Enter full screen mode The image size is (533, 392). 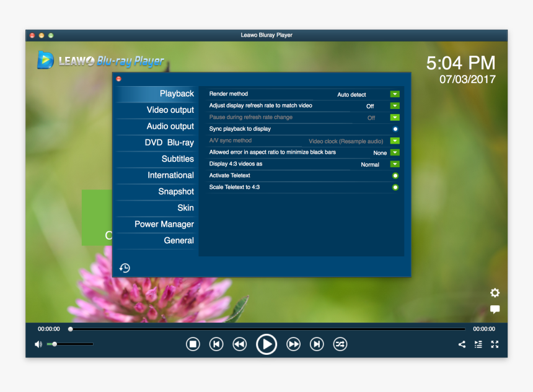click(494, 344)
